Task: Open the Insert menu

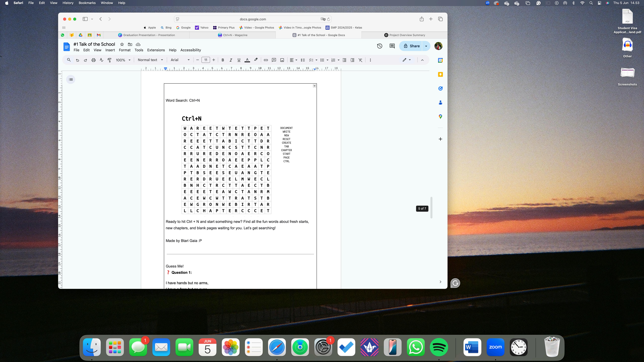Action: tap(110, 50)
